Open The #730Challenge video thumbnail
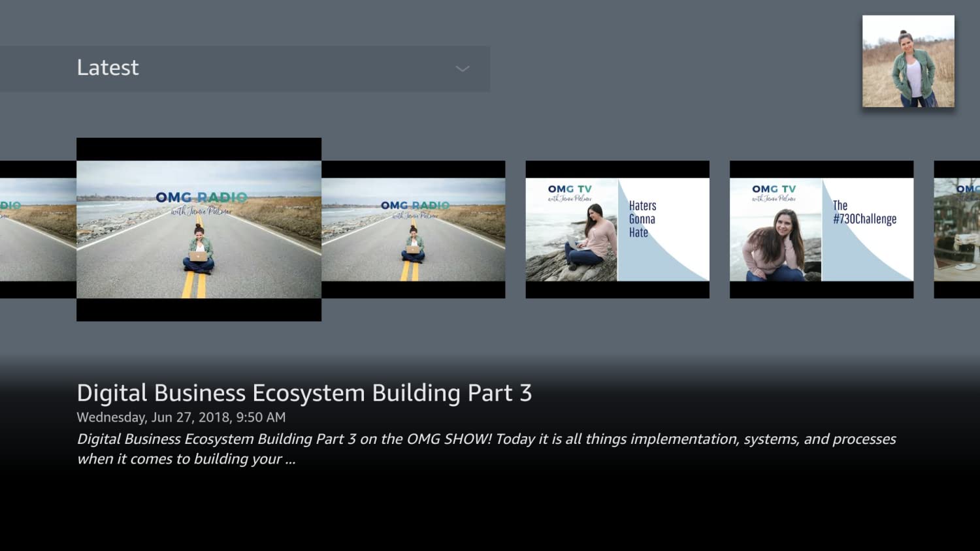 point(821,229)
